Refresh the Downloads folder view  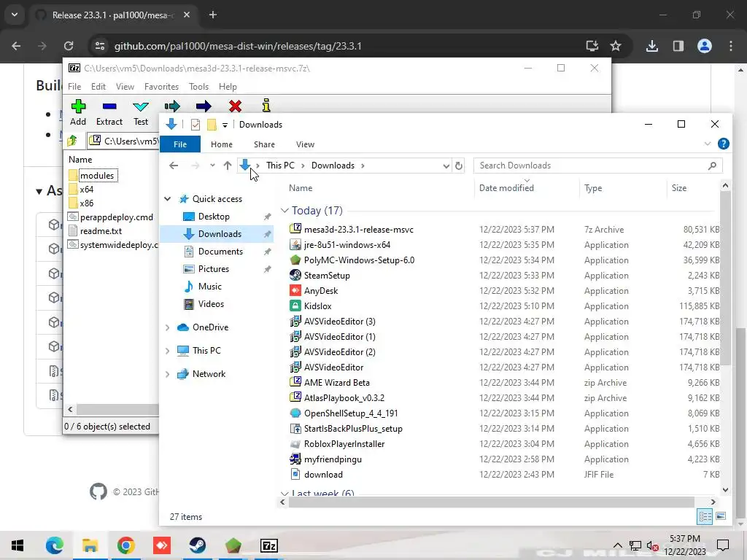click(x=458, y=166)
